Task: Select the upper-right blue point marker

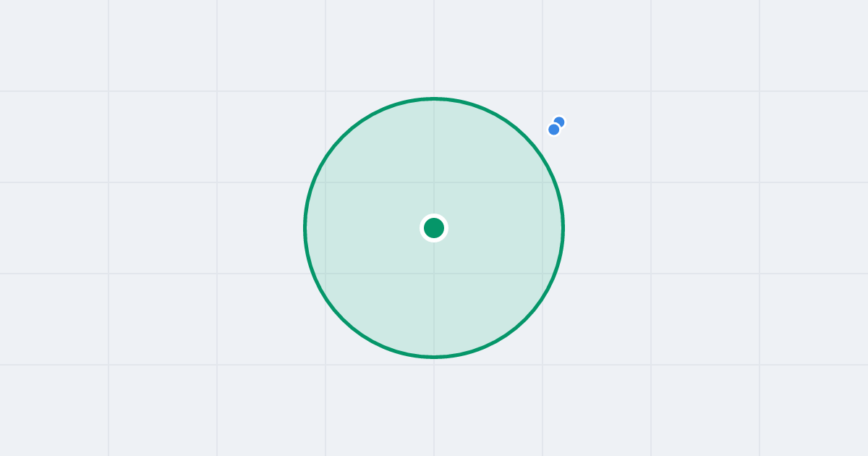Action: click(559, 122)
